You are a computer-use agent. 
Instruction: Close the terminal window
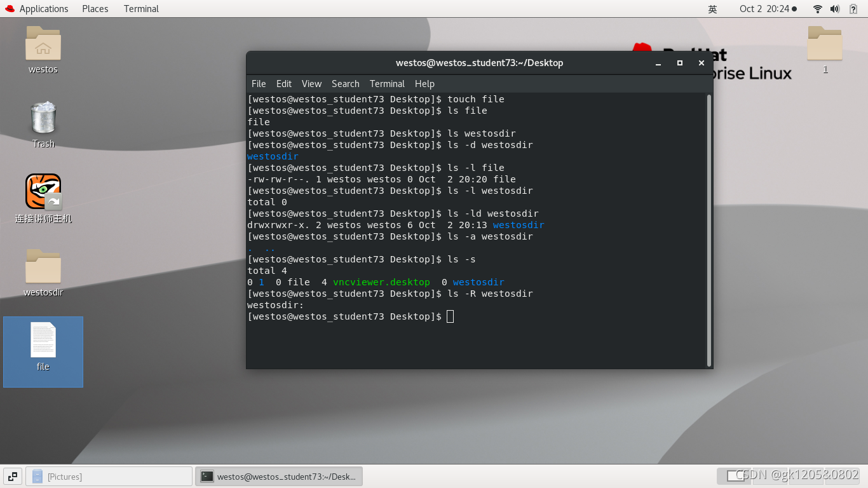(x=702, y=63)
